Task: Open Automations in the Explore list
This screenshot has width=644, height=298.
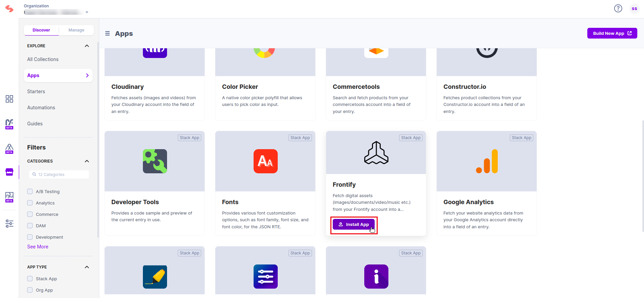Action: pyautogui.click(x=41, y=108)
